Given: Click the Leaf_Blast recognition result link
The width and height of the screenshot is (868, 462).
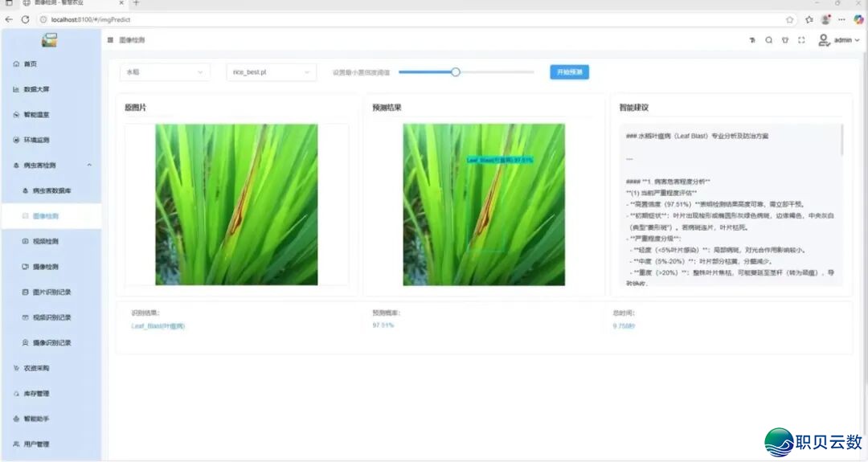Looking at the screenshot, I should point(158,326).
